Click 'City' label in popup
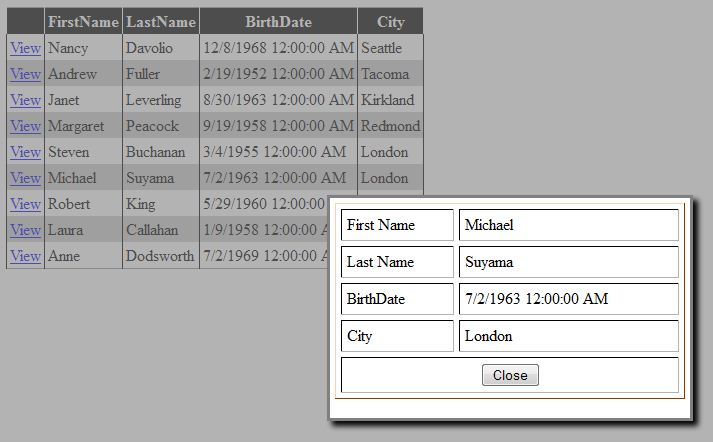The height and width of the screenshot is (442, 713). [x=359, y=336]
